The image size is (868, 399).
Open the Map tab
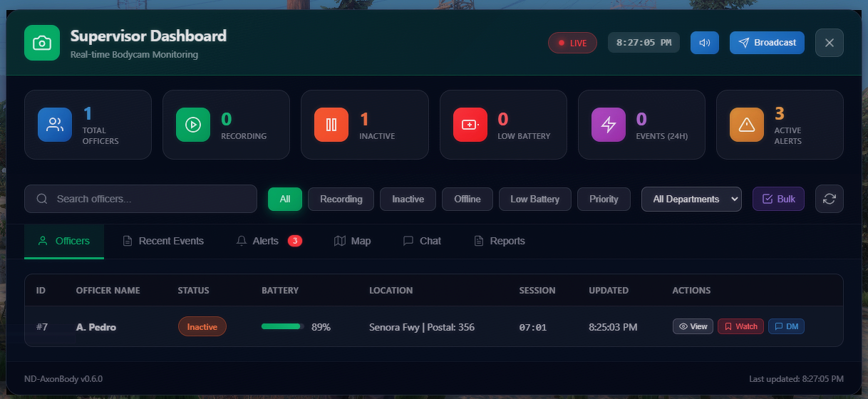tap(353, 241)
